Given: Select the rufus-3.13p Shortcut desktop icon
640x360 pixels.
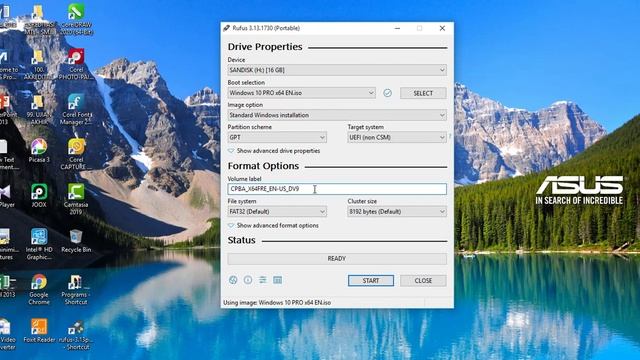Looking at the screenshot, I should tap(76, 335).
